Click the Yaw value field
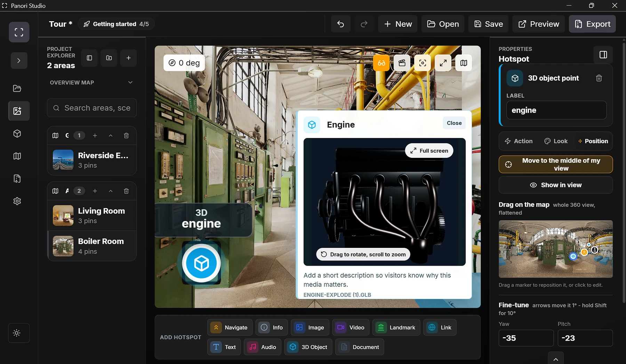This screenshot has width=626, height=364. tap(526, 338)
